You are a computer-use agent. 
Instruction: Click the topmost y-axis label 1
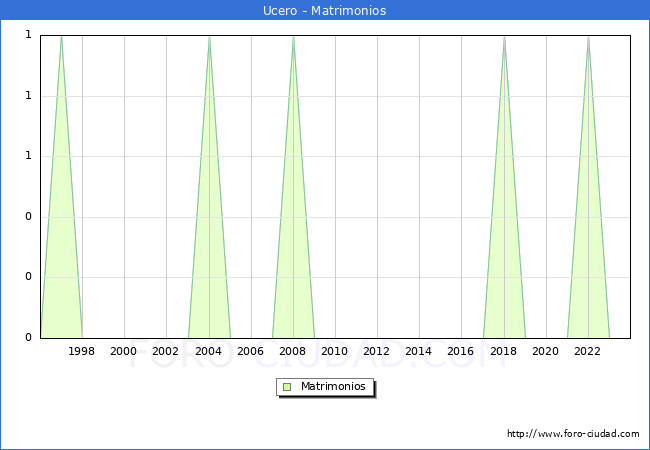pyautogui.click(x=28, y=35)
